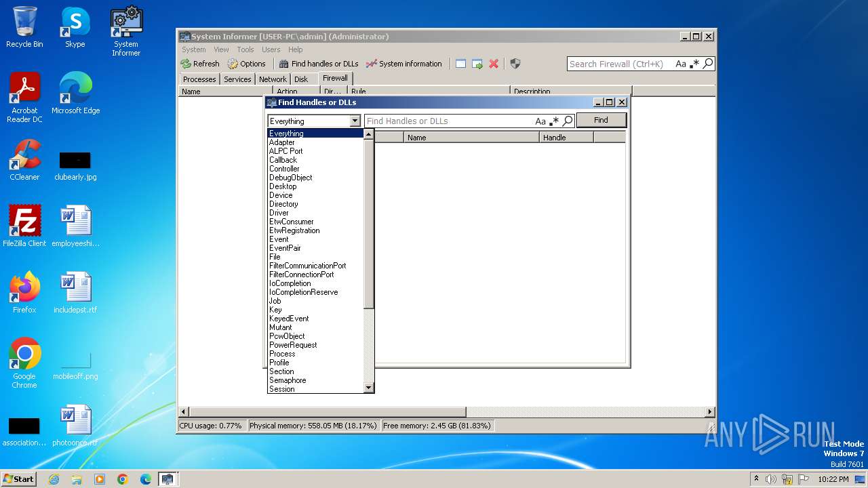The image size is (868, 488).
Task: Click dropdown list scroll up arrow
Action: pos(369,134)
